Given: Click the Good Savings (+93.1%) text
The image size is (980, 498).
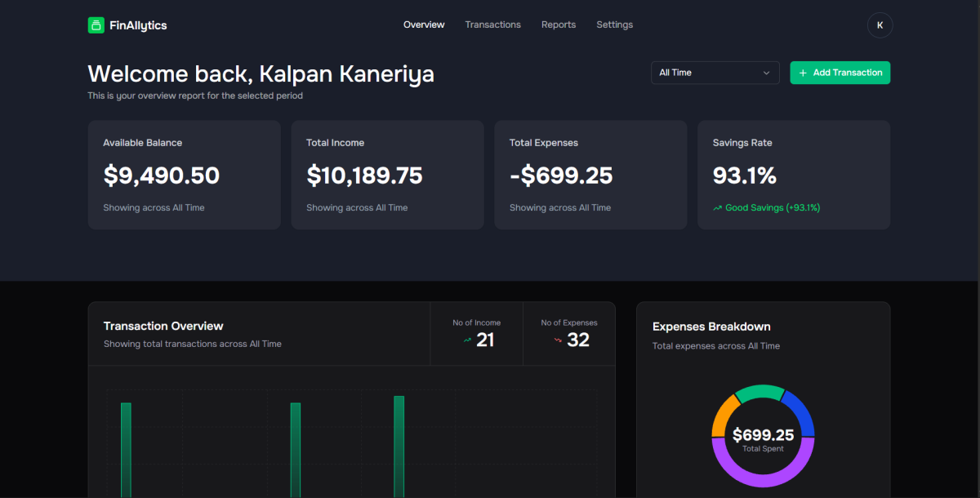Looking at the screenshot, I should point(773,208).
